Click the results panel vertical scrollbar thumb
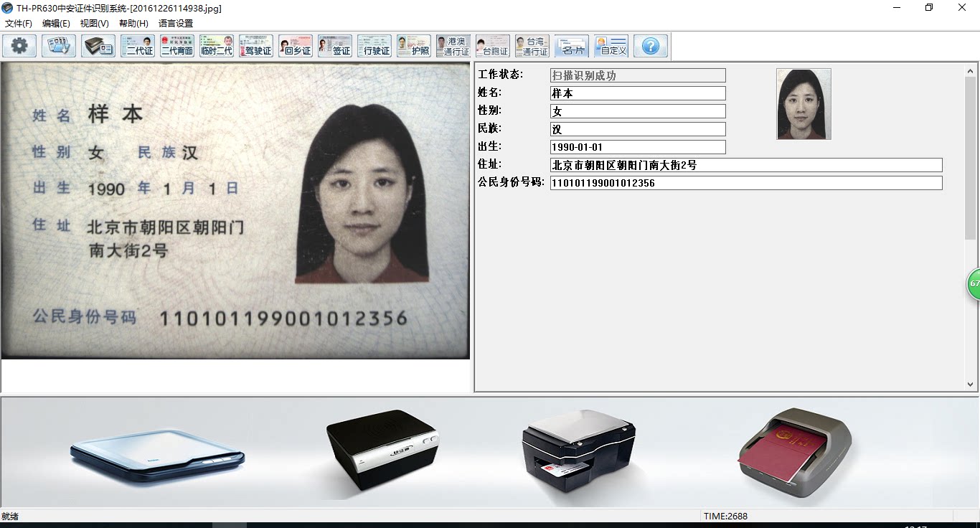This screenshot has width=980, height=528. coord(971,158)
